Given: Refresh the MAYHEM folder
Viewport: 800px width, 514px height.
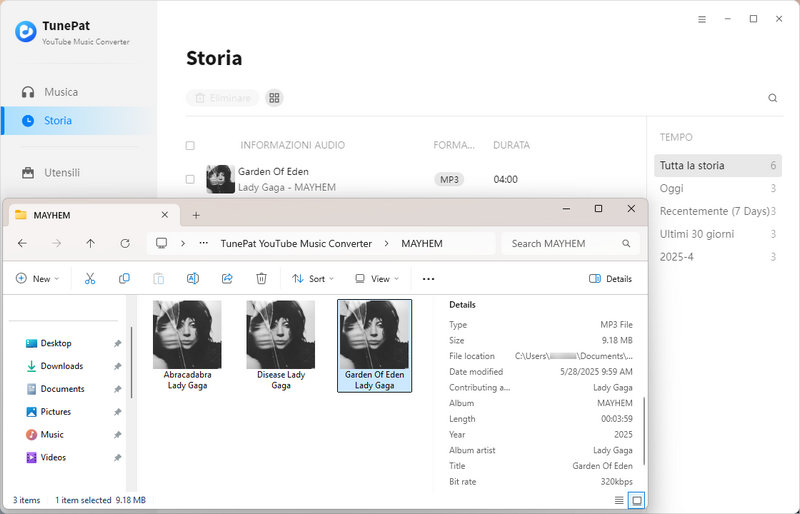Looking at the screenshot, I should click(125, 243).
